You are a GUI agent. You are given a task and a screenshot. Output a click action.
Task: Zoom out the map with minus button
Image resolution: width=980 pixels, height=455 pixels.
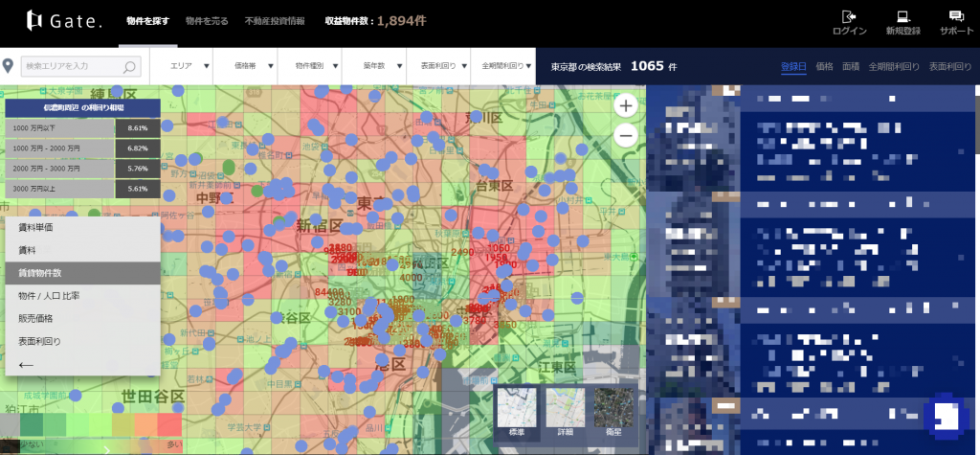pyautogui.click(x=626, y=136)
